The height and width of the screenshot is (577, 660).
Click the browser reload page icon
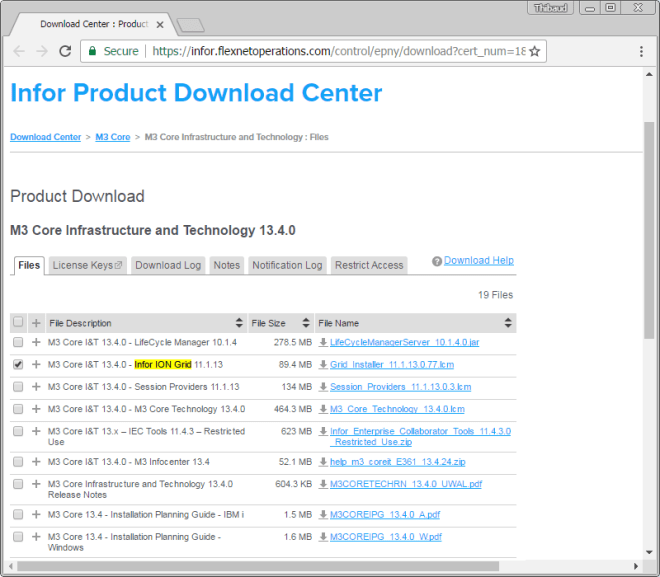click(x=65, y=51)
